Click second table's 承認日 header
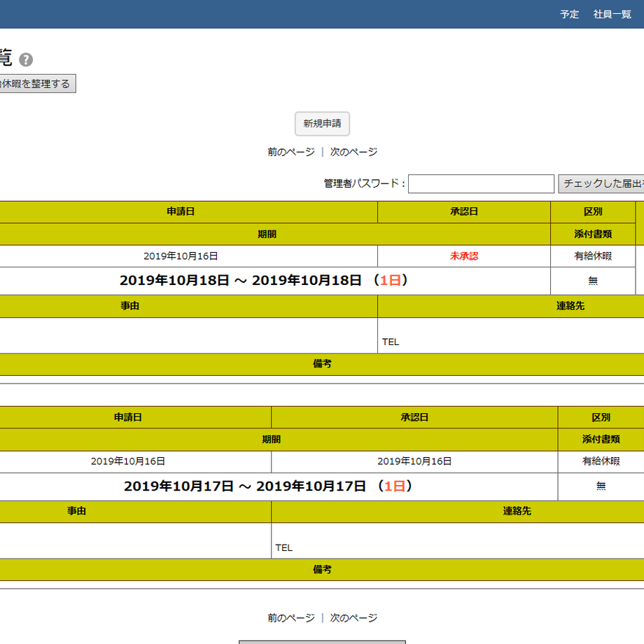This screenshot has height=644, width=644. (414, 417)
